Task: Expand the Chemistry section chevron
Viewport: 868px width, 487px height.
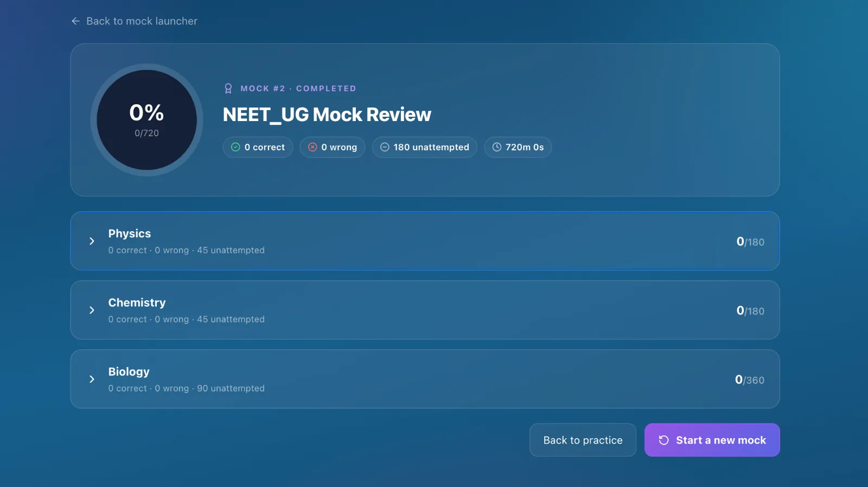Action: click(92, 310)
